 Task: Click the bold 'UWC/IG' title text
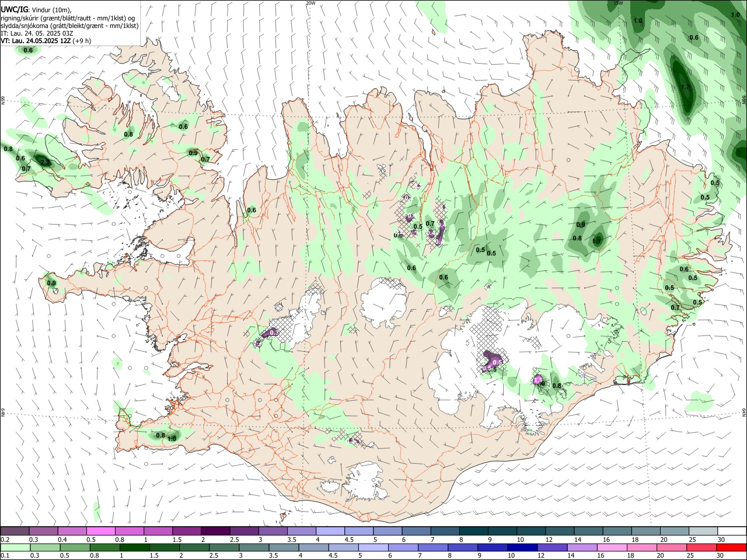[x=14, y=9]
